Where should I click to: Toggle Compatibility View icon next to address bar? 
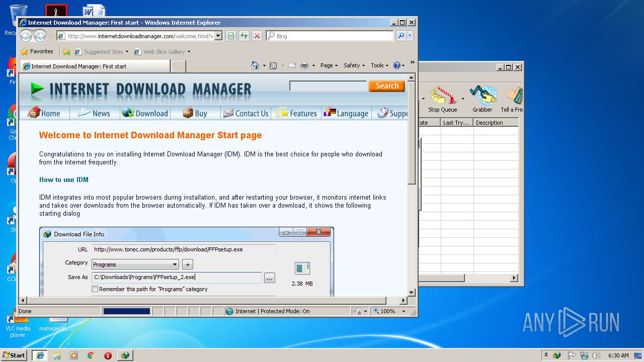(x=231, y=36)
